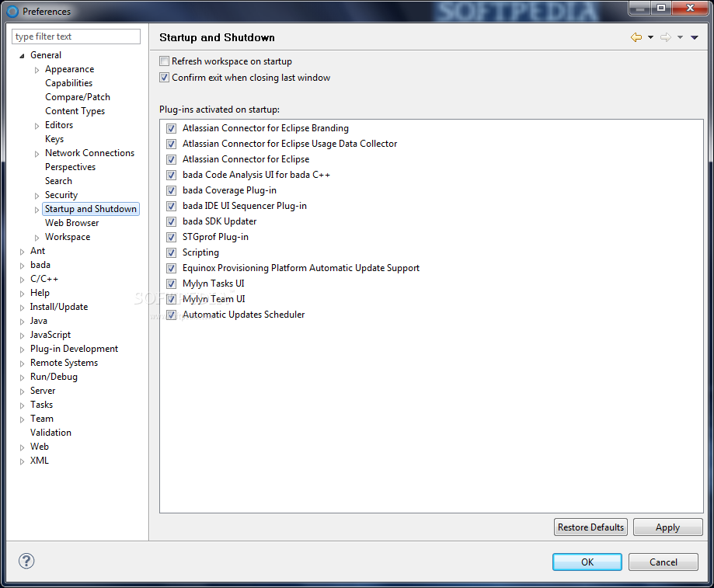The width and height of the screenshot is (714, 588).
Task: Expand the Ant category
Action: (x=22, y=252)
